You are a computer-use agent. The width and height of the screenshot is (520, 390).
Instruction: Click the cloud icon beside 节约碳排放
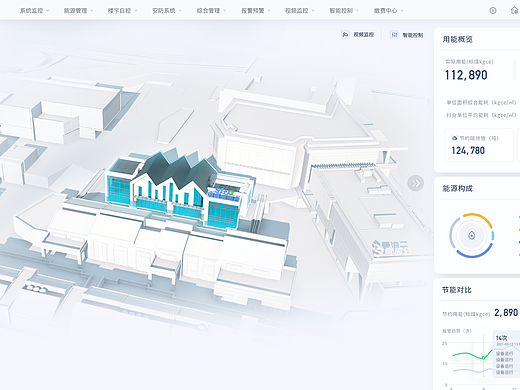coord(455,138)
